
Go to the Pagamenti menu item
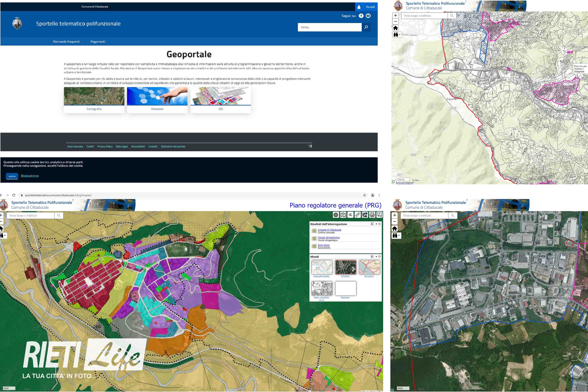coord(98,41)
